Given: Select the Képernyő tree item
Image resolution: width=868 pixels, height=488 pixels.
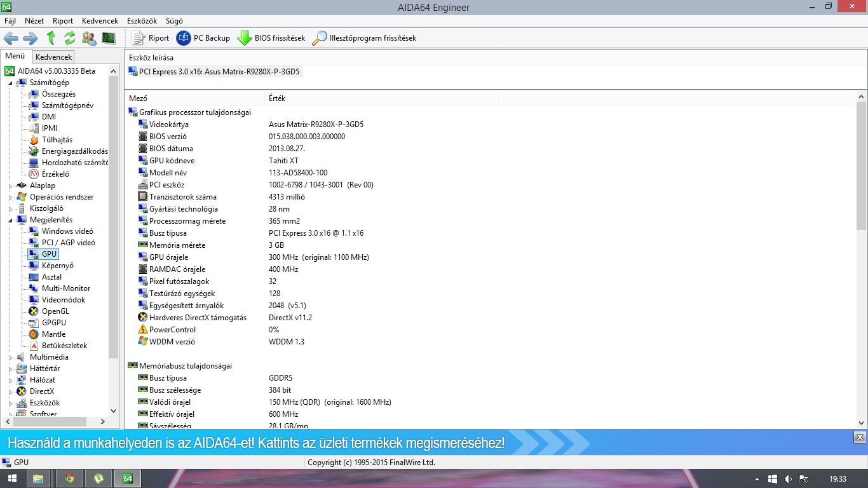Looking at the screenshot, I should tap(58, 266).
